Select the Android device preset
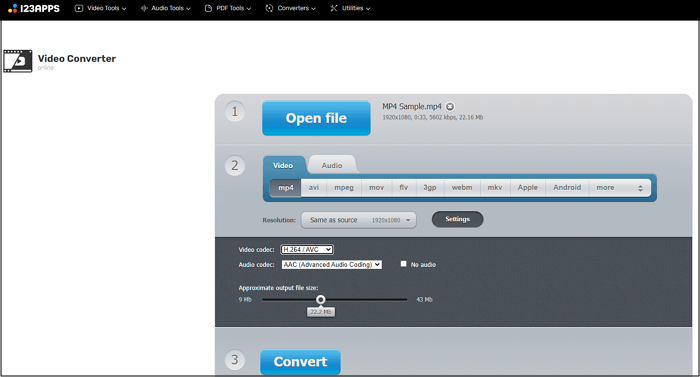The height and width of the screenshot is (377, 700). (x=567, y=188)
